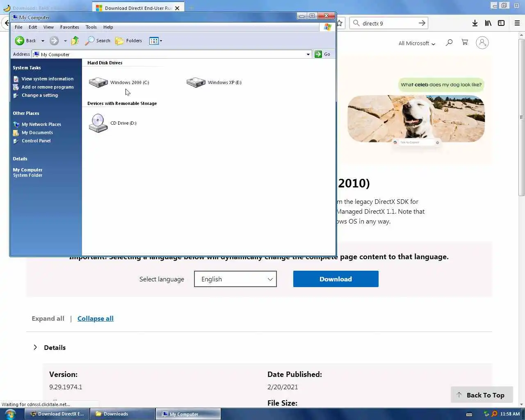The height and width of the screenshot is (420, 525).
Task: Click Collapse all link
Action: [96, 319]
